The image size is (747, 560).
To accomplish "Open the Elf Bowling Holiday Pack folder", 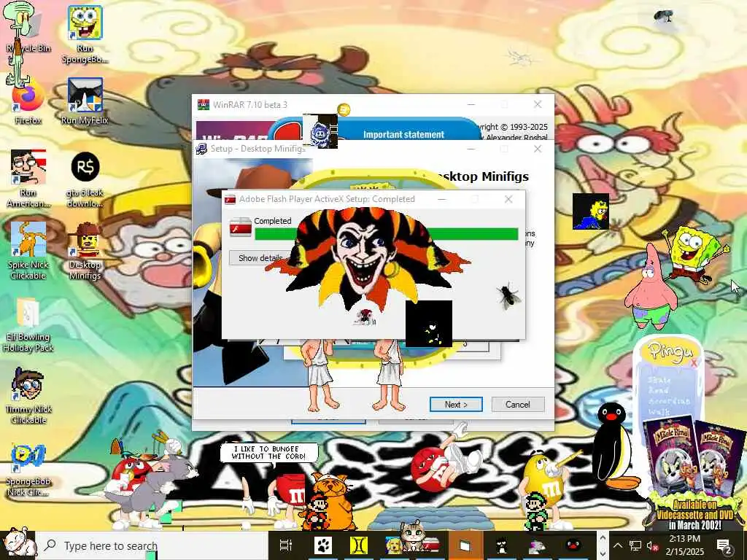I will pos(28,324).
